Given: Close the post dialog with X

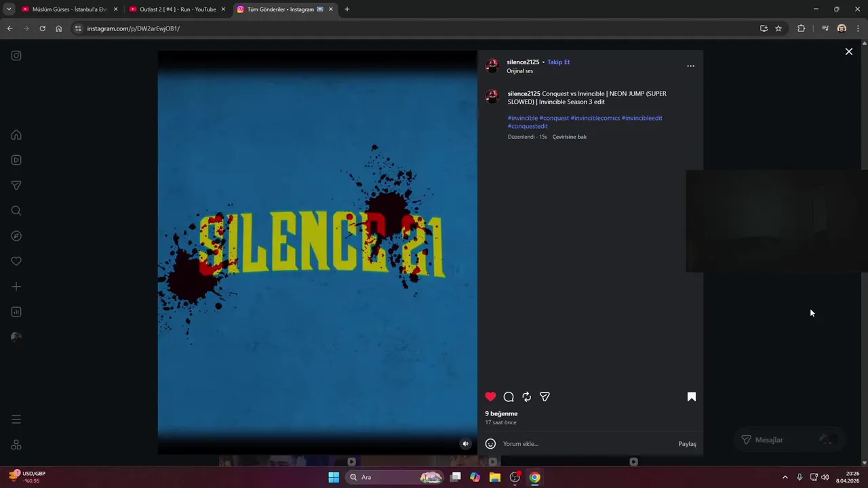Looking at the screenshot, I should 848,52.
